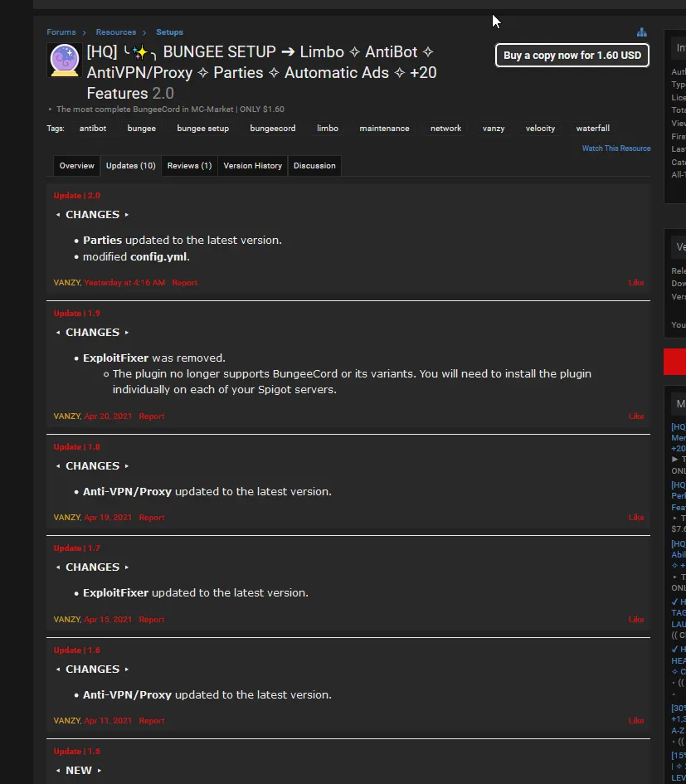
Task: Select the vanzy tag
Action: click(x=494, y=129)
